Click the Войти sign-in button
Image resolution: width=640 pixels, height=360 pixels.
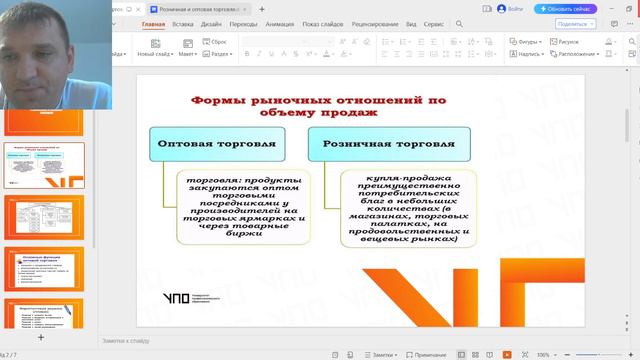click(510, 9)
